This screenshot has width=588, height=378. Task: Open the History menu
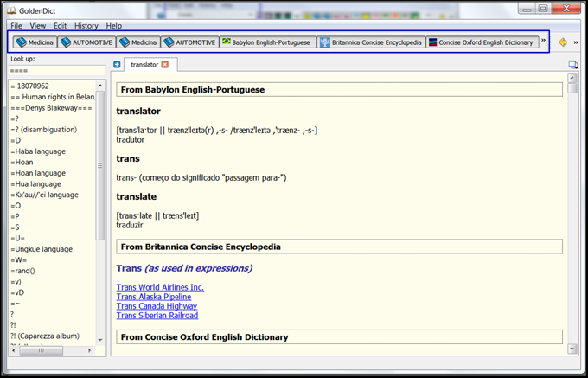[86, 25]
